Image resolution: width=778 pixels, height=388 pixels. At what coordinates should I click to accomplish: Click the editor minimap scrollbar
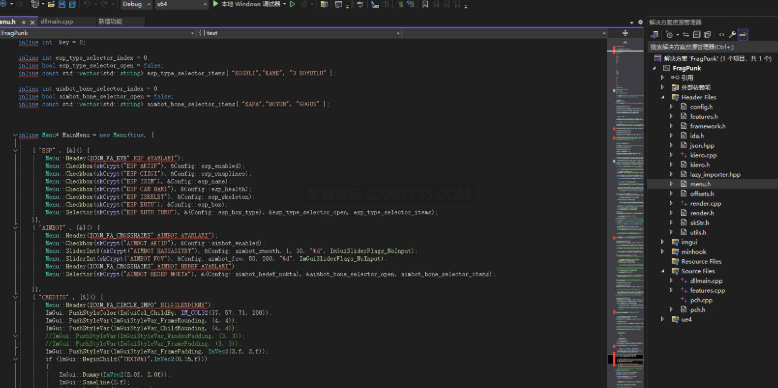tap(625, 213)
